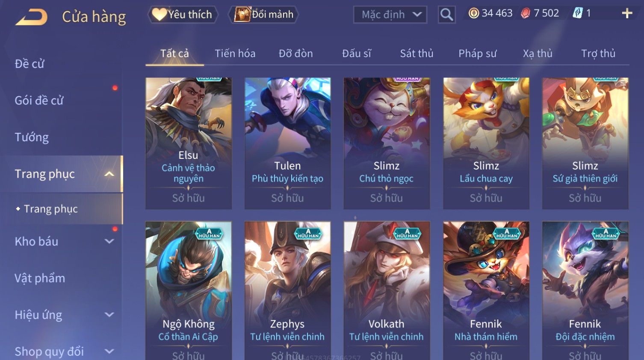Select the Xạ thủ tab
The height and width of the screenshot is (360, 644).
538,54
